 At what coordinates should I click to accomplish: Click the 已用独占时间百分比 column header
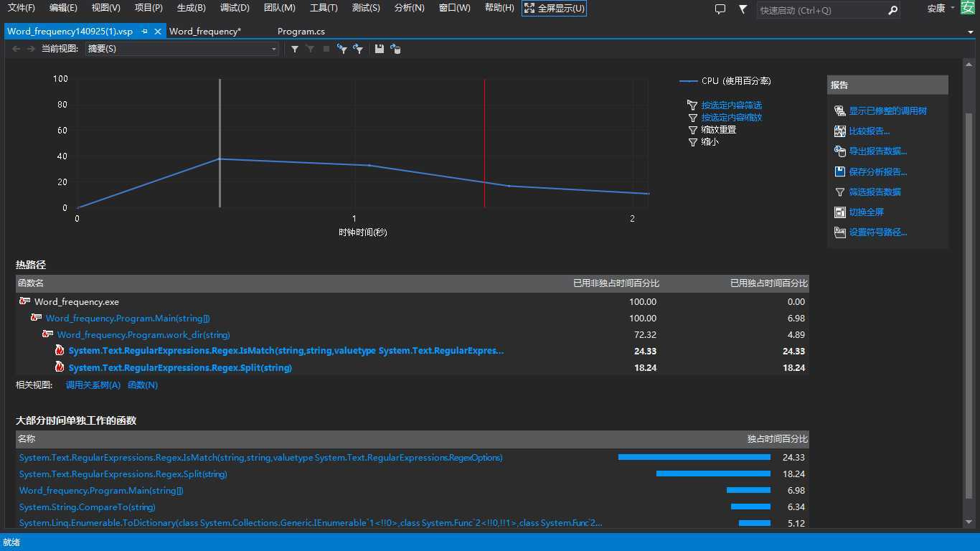point(768,283)
